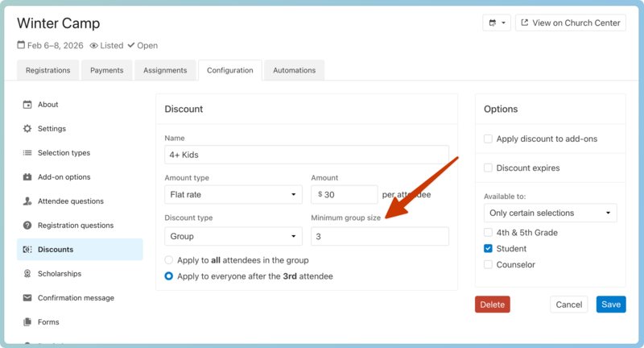Open the calendar dropdown button at top
644x348 pixels.
pyautogui.click(x=496, y=23)
